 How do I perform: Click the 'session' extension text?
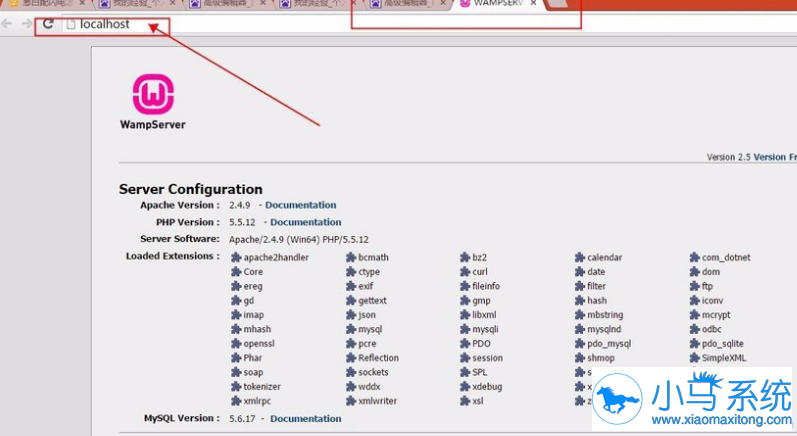click(487, 358)
